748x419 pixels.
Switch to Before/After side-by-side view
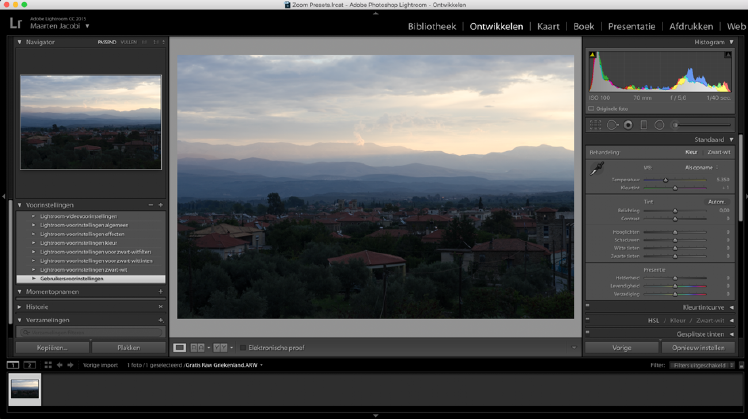[197, 348]
